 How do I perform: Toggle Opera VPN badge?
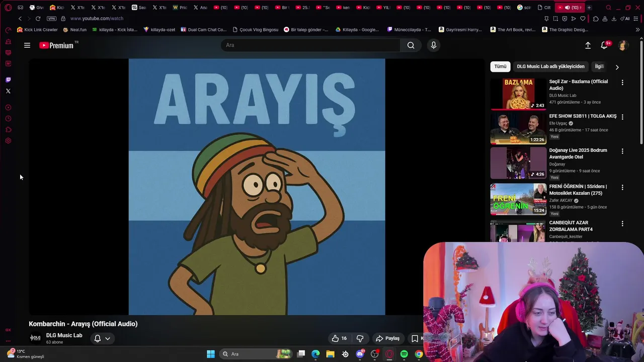point(51,19)
